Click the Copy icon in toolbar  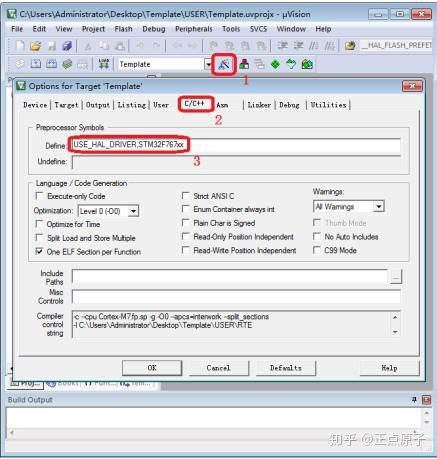104,46
